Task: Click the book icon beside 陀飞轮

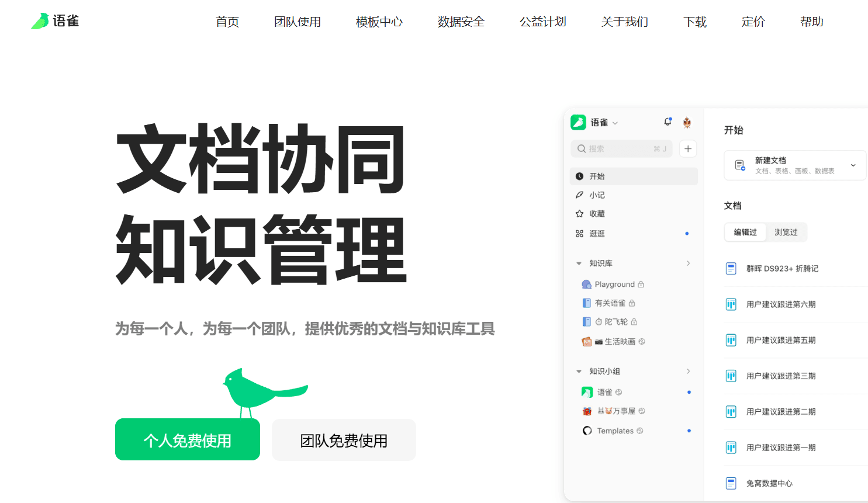Action: click(x=587, y=322)
